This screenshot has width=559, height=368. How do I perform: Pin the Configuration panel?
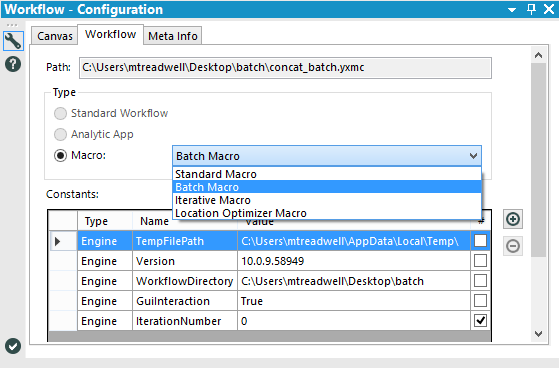pos(531,9)
